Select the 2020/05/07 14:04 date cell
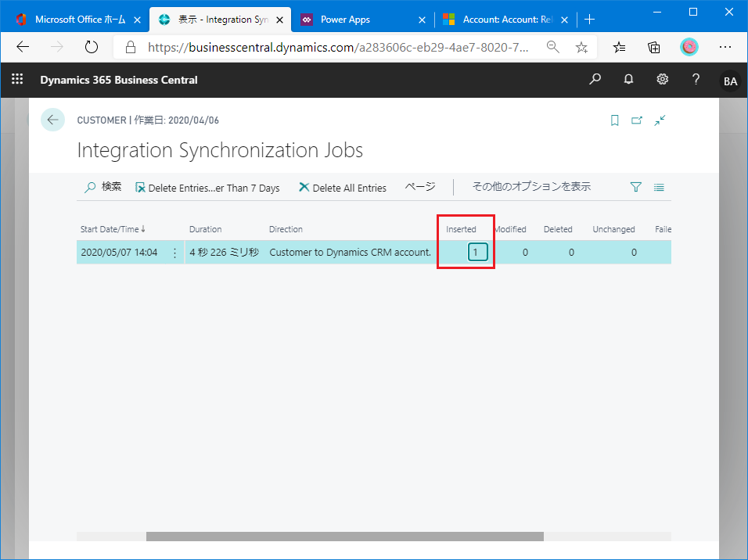The height and width of the screenshot is (560, 748). [119, 253]
